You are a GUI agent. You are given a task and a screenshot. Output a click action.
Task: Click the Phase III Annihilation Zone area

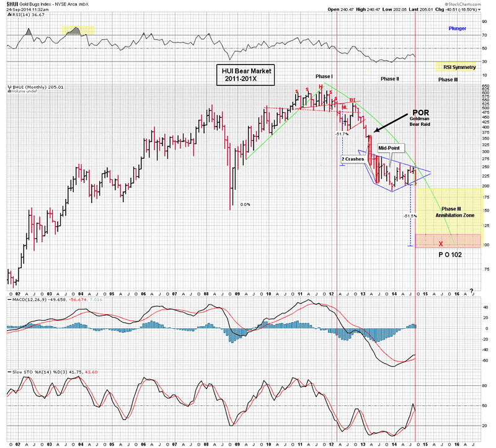454,212
